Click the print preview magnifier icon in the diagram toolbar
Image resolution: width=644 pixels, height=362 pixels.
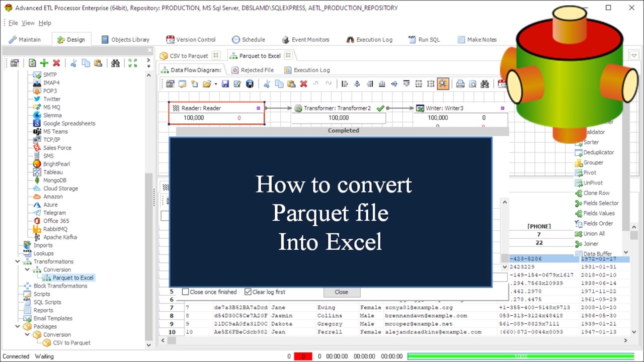click(x=472, y=84)
